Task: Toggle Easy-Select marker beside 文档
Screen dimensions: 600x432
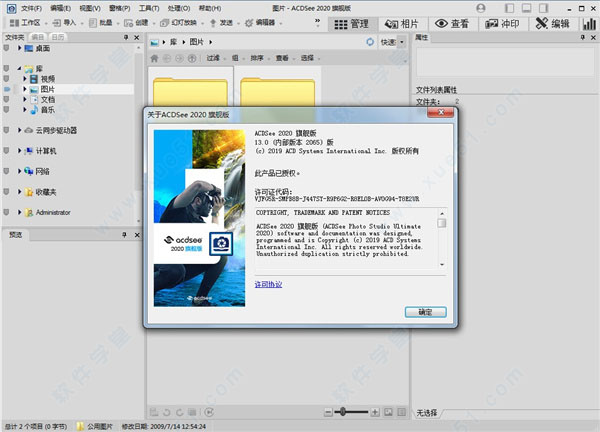Action: [x=6, y=99]
